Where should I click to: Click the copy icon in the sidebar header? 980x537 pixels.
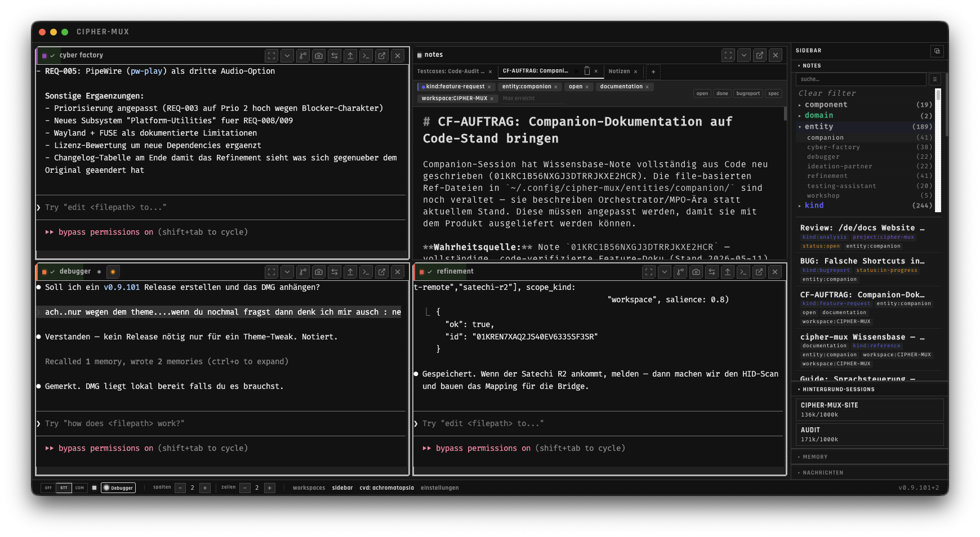coord(937,51)
